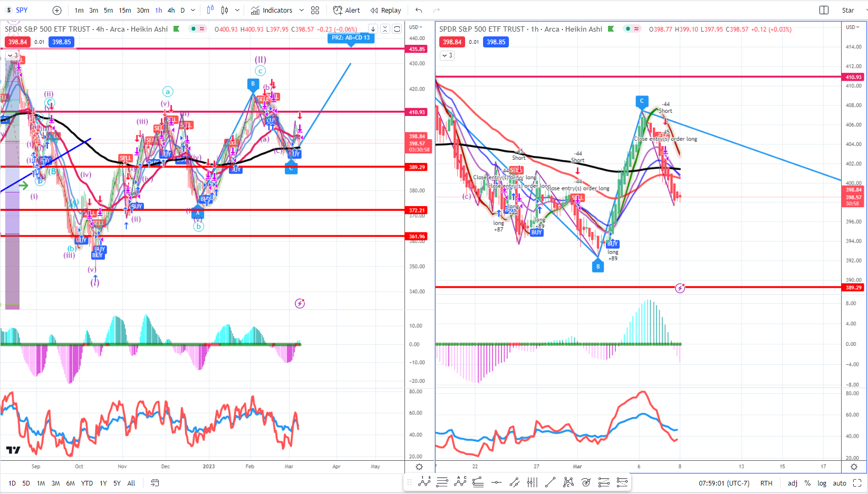Select the last tool on the drawing toolbar
Viewport: 868px width, 494px height.
click(622, 482)
